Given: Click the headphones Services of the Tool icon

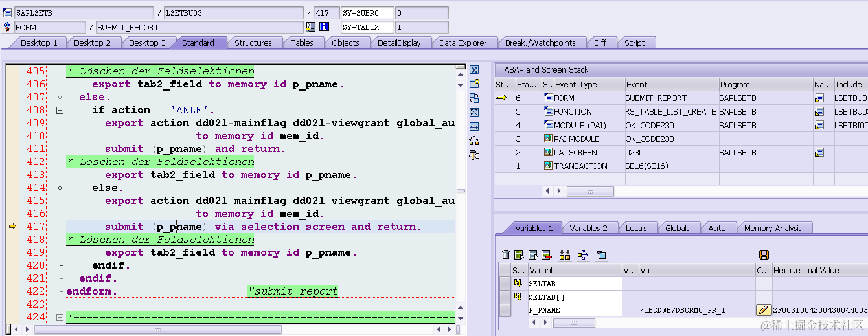Looking at the screenshot, I should click(x=474, y=140).
